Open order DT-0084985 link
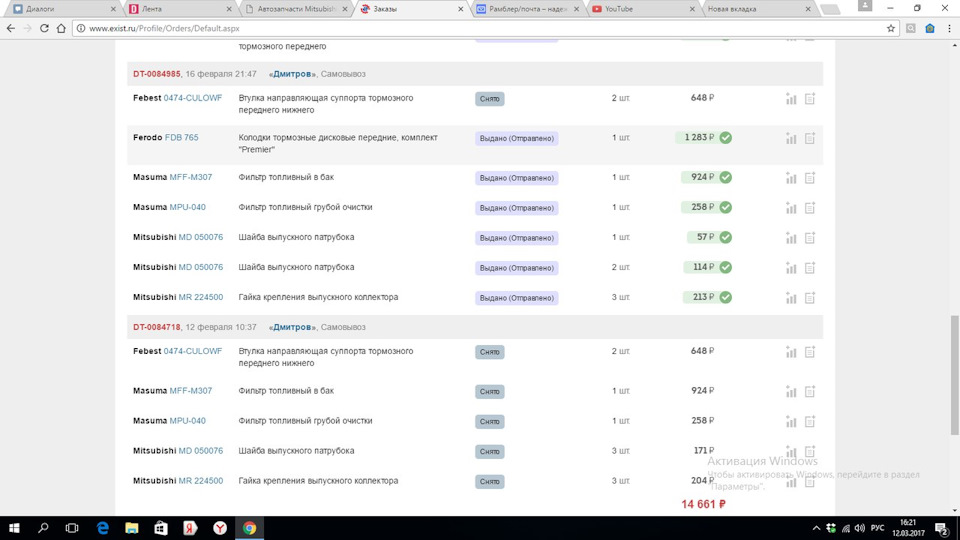 [157, 73]
